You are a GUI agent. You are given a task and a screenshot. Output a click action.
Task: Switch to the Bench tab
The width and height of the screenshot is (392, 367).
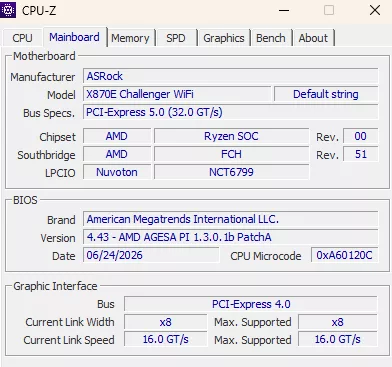tap(271, 38)
